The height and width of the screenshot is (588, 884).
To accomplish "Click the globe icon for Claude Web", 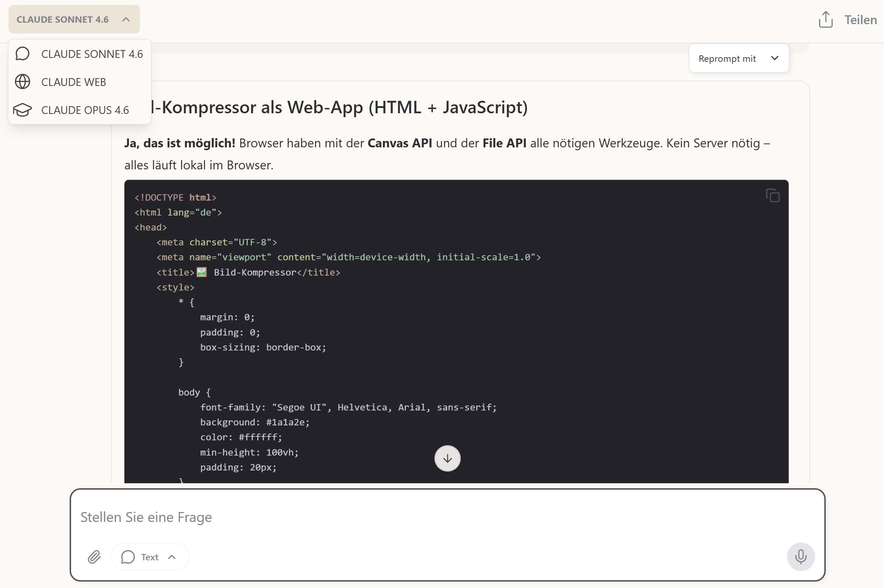I will click(22, 82).
